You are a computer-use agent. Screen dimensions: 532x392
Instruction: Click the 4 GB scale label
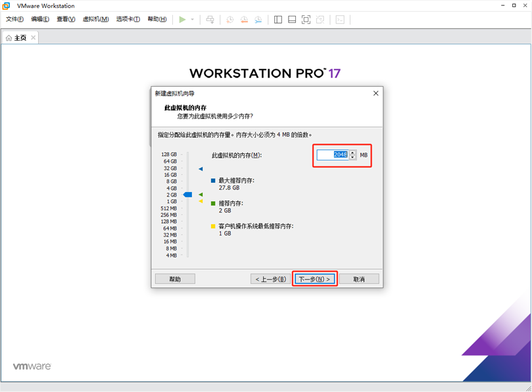pos(172,188)
